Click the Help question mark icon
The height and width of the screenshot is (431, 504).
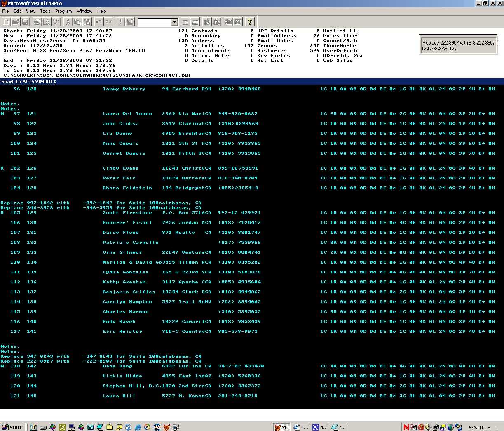pos(250,22)
